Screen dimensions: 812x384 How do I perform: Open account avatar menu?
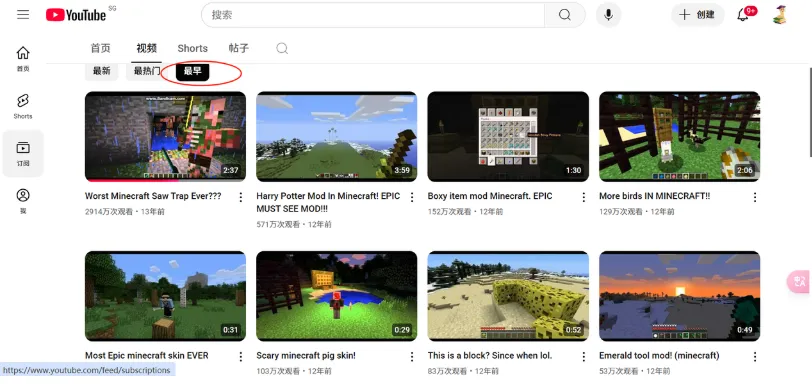[x=780, y=14]
